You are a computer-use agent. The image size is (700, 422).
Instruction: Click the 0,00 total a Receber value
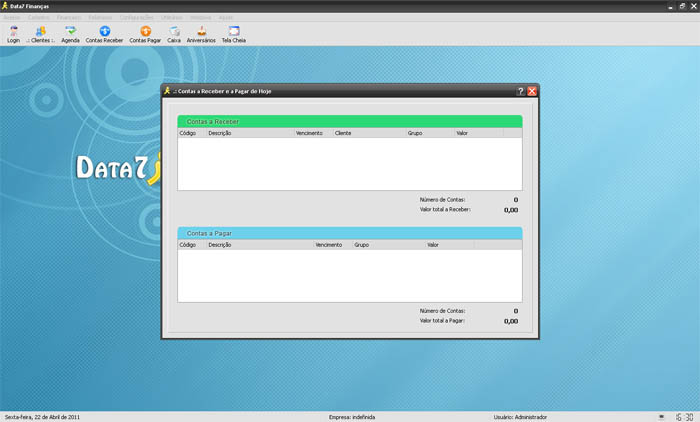tap(511, 210)
